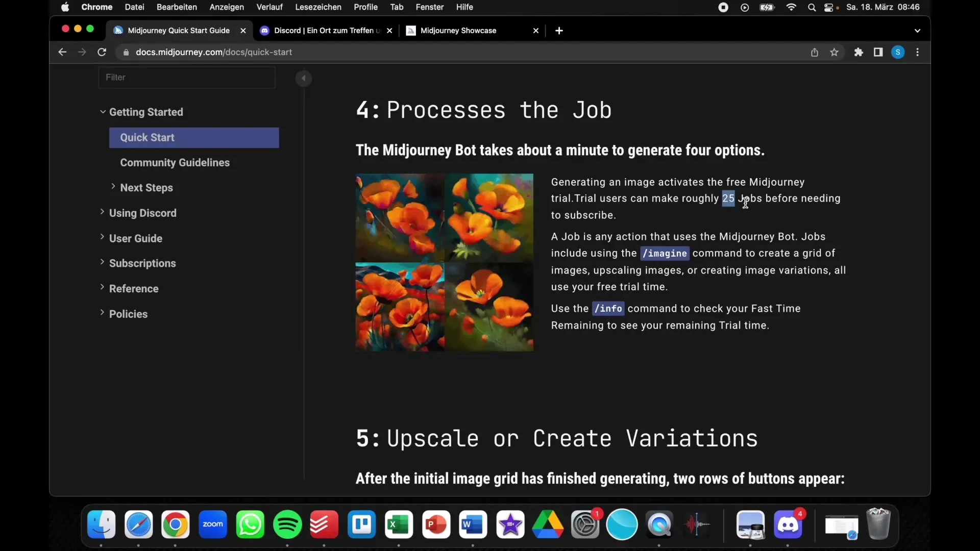Click the add new tab icon
Viewport: 980px width, 551px height.
tap(559, 30)
